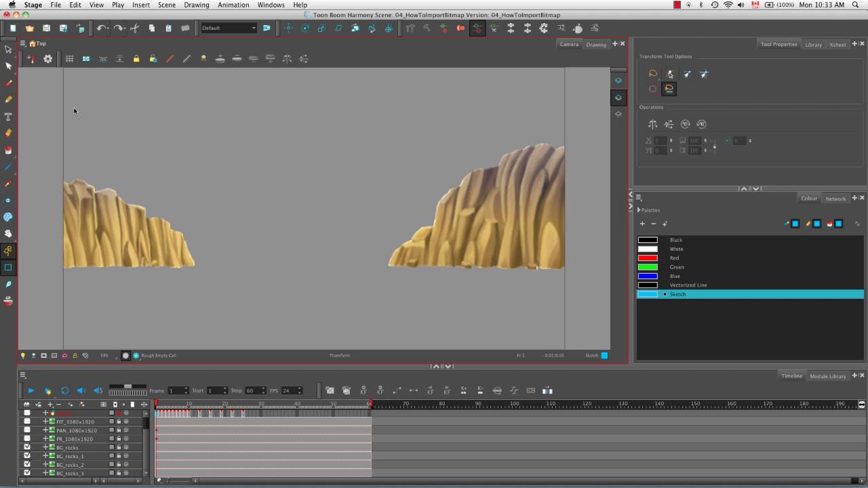The height and width of the screenshot is (488, 868).
Task: Open the Camera view panel menu
Action: (22, 43)
